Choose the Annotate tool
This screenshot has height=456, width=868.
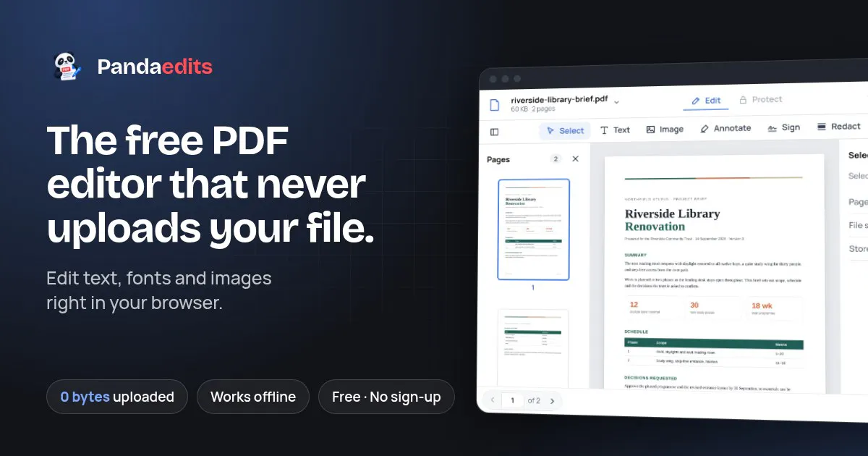coord(726,128)
